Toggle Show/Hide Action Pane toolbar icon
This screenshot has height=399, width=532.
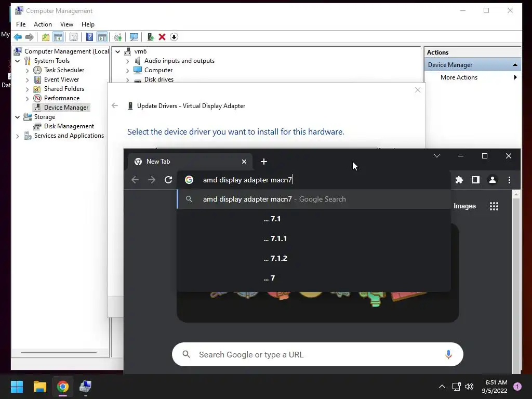click(102, 37)
